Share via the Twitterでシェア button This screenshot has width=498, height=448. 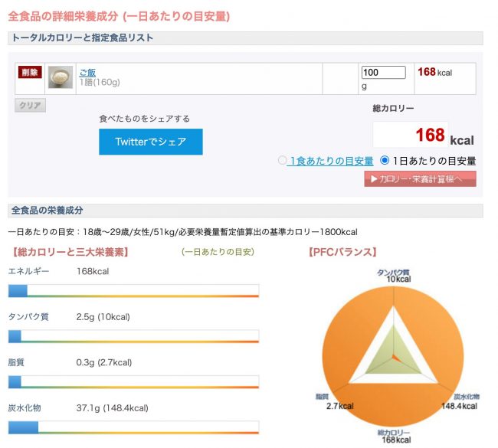[x=151, y=142]
